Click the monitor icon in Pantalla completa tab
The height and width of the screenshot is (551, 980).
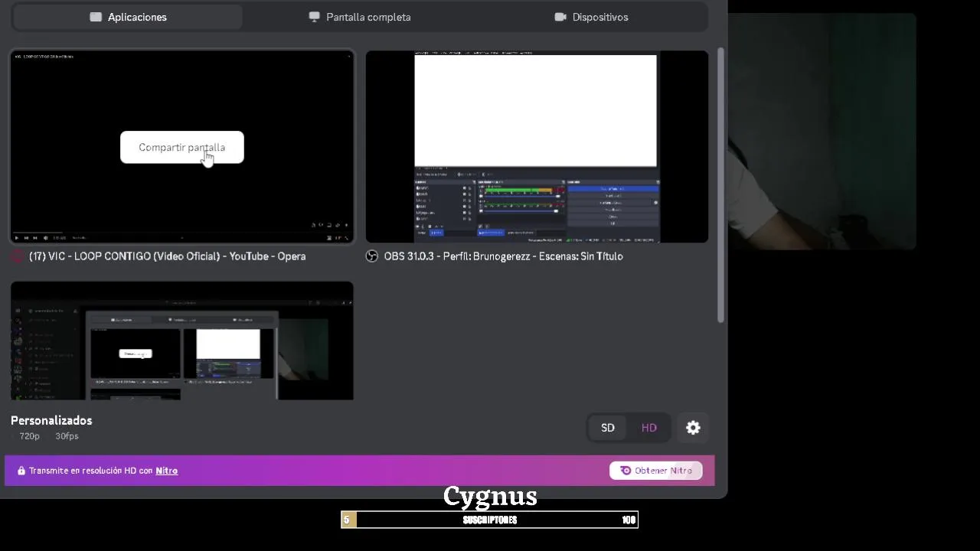coord(314,17)
